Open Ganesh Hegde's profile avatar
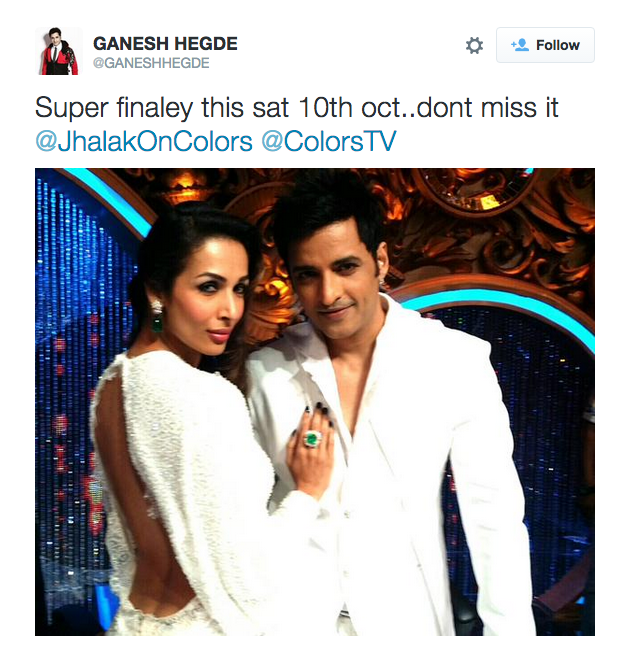 pos(59,51)
